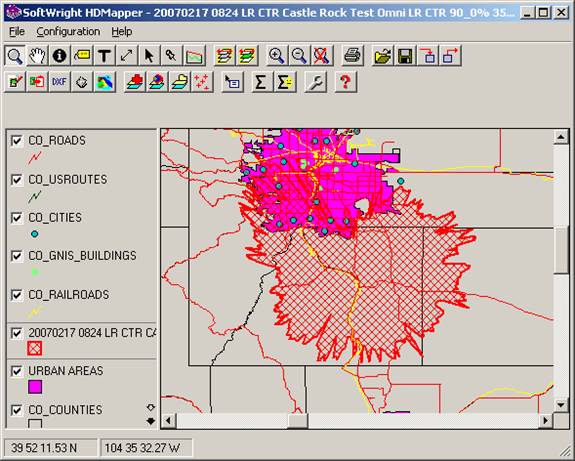Click the green-red import arrow icon
The width and height of the screenshot is (575, 461).
(x=37, y=82)
